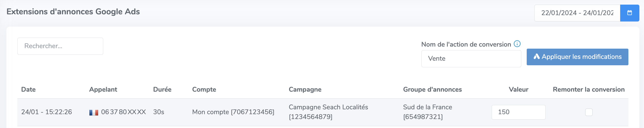Click the Google Ads logo on the apply button
This screenshot has height=128, width=644.
[x=537, y=57]
